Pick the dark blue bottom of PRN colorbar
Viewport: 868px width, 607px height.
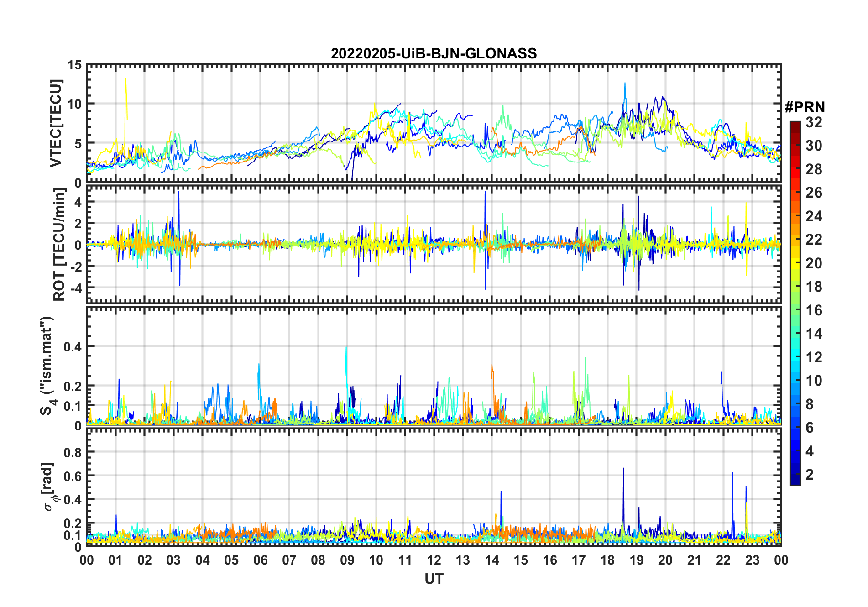click(795, 479)
